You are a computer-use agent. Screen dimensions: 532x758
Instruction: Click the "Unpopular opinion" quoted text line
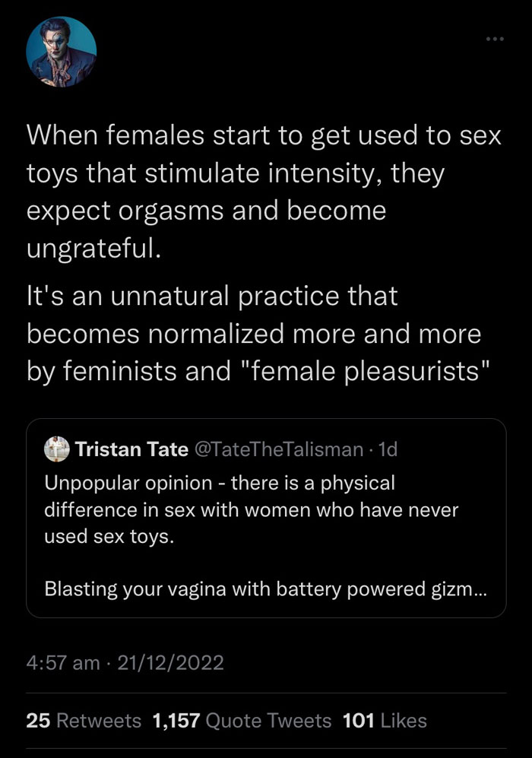pyautogui.click(x=220, y=483)
